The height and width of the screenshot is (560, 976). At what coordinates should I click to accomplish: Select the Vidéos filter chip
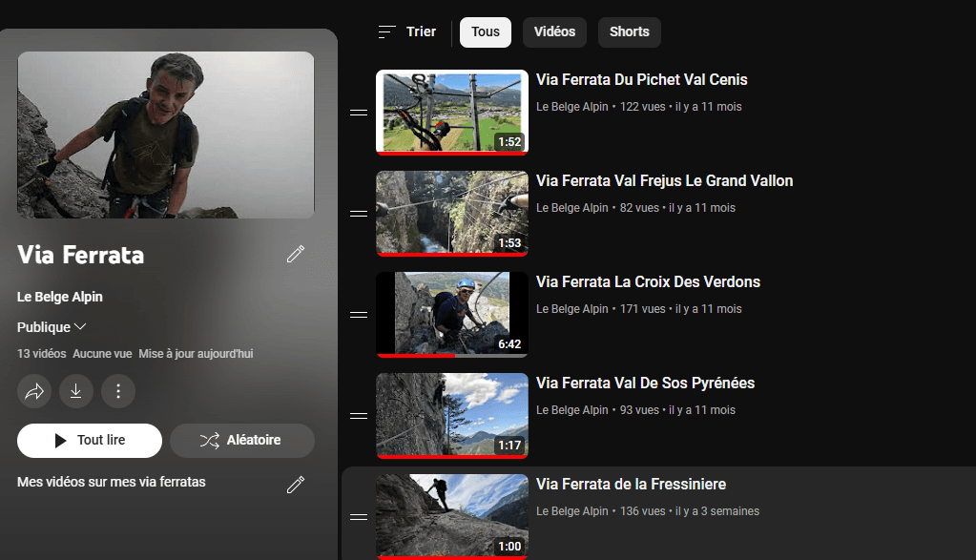(x=554, y=32)
